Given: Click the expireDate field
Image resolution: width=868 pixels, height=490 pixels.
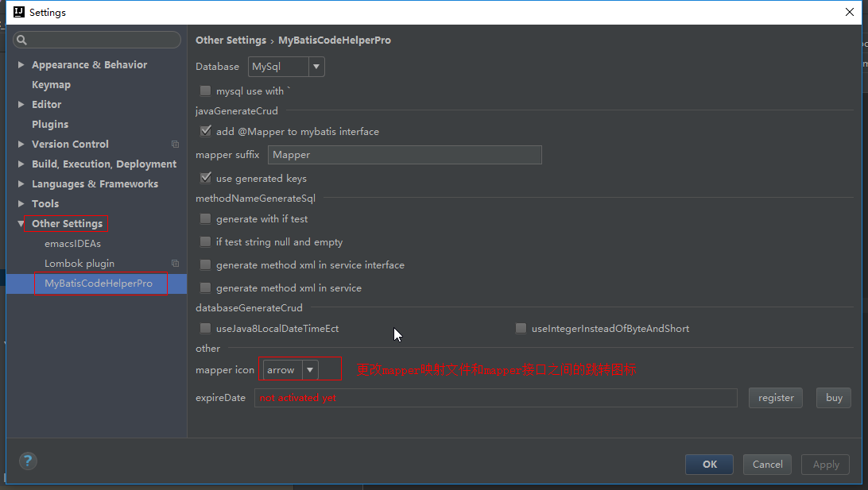Looking at the screenshot, I should [x=496, y=398].
